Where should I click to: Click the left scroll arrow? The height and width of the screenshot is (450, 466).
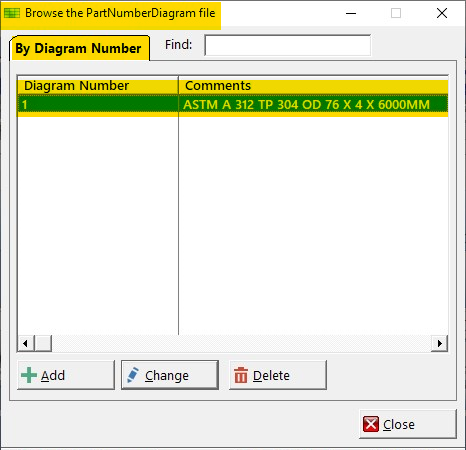tap(26, 343)
